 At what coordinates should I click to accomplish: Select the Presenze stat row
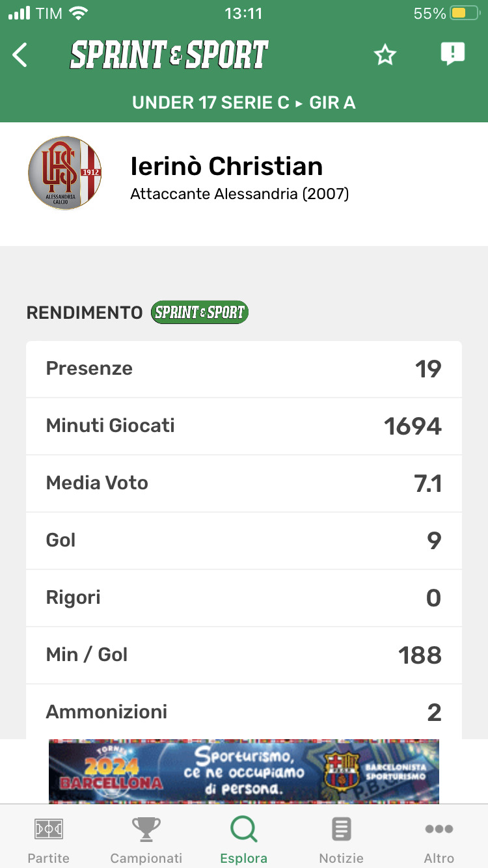(x=244, y=369)
